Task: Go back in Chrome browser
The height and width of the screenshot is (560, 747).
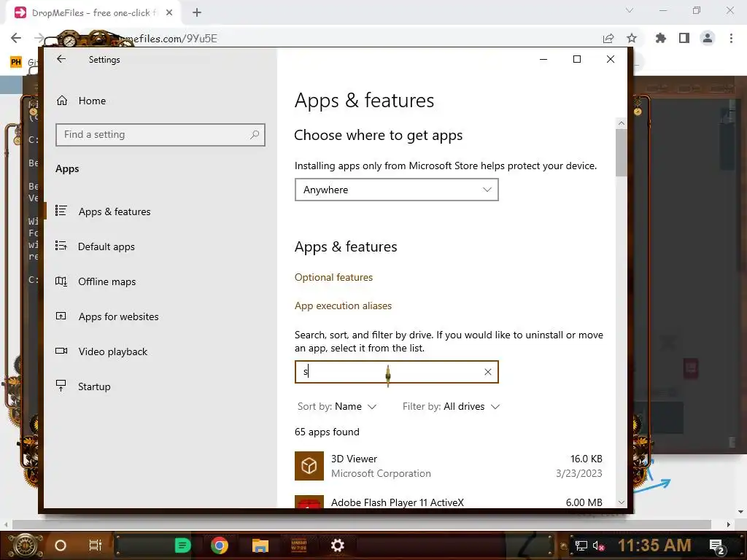Action: tap(16, 38)
